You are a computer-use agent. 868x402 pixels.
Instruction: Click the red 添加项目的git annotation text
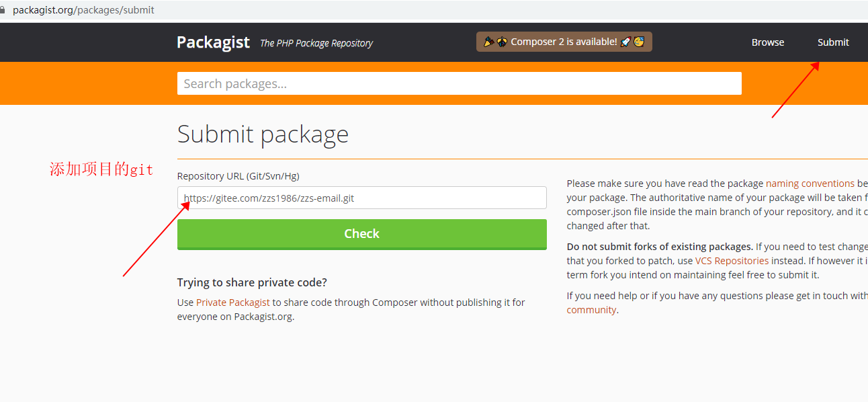click(x=101, y=169)
